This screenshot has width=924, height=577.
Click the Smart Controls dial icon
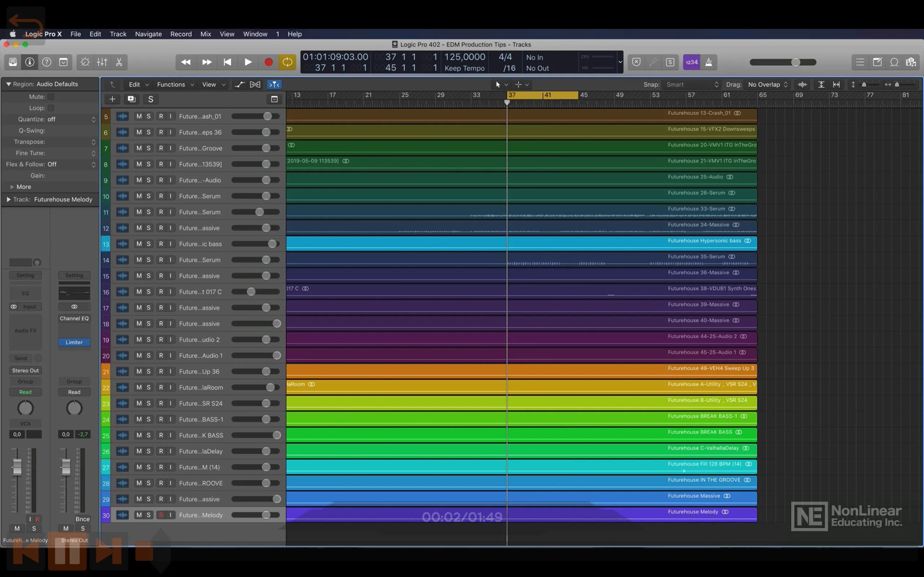pos(85,62)
